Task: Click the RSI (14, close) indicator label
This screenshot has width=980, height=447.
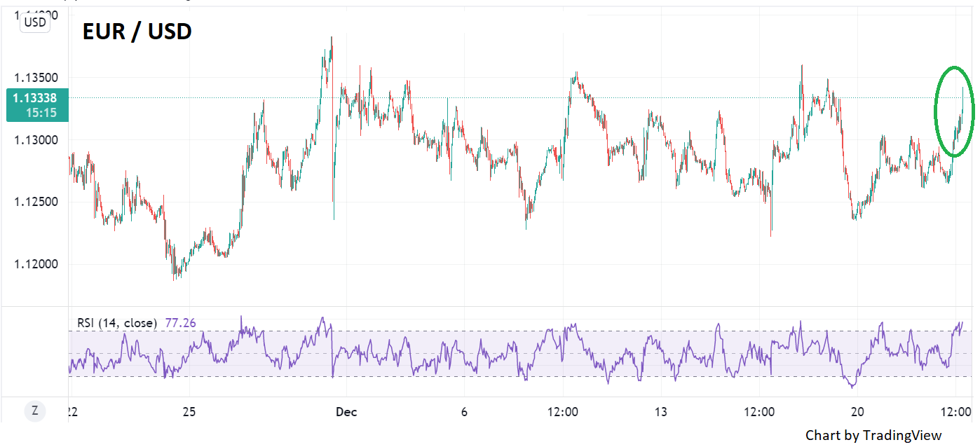Action: pos(117,323)
